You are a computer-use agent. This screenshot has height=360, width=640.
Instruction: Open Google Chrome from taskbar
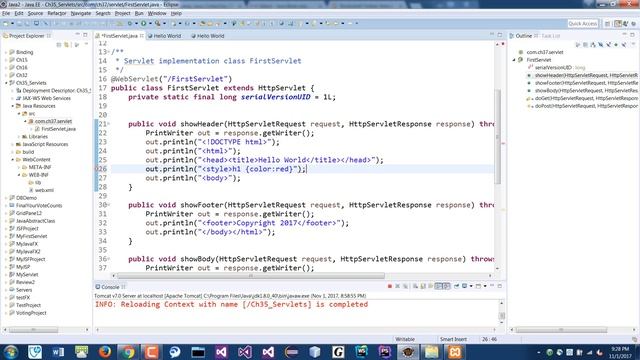click(128, 352)
